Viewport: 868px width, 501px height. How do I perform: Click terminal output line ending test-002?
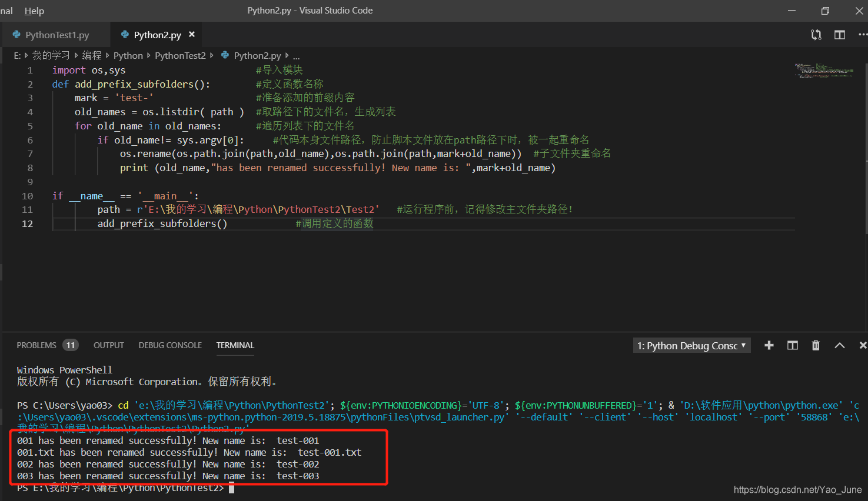click(x=168, y=464)
